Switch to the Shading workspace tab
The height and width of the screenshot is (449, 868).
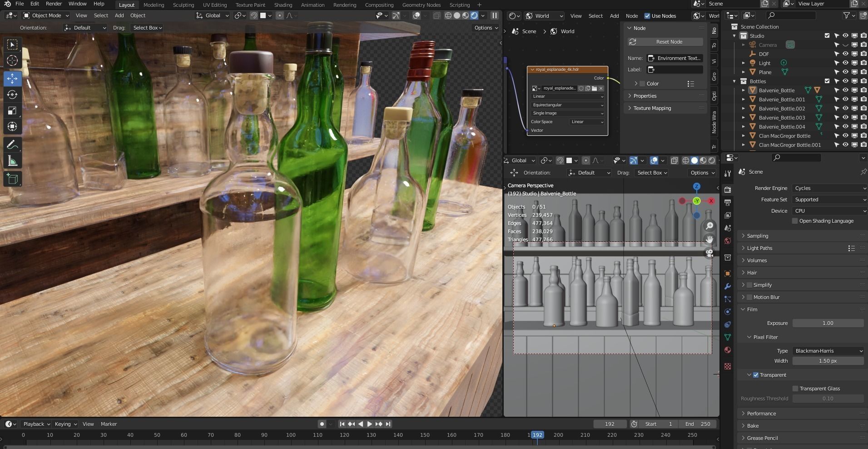click(x=283, y=5)
